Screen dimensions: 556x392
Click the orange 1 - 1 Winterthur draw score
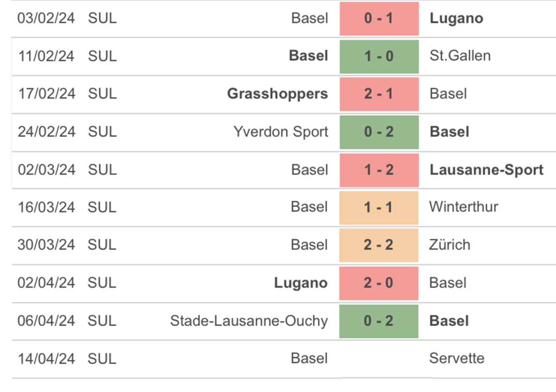[379, 207]
